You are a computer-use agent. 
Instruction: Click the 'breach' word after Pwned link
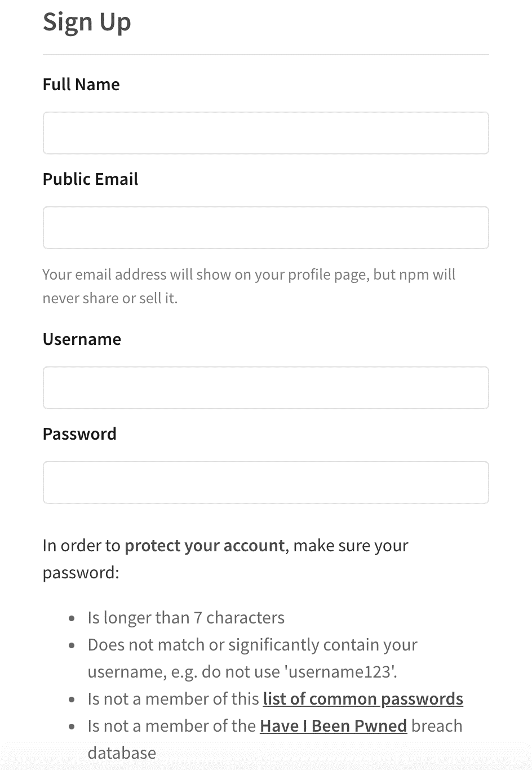pos(437,726)
